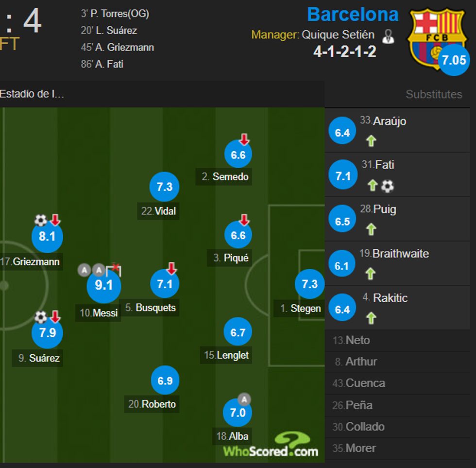Click Stegen's 7.3 goalkeeper rating
Viewport: 476px width, 468px height.
309,284
